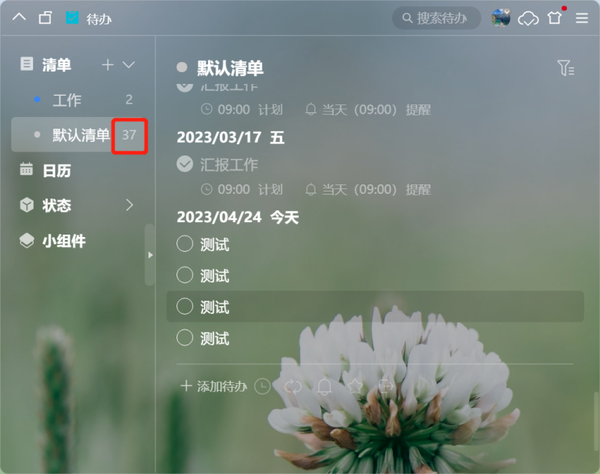Set time with clock icon by 添加待办
The height and width of the screenshot is (474, 600).
pos(262,386)
